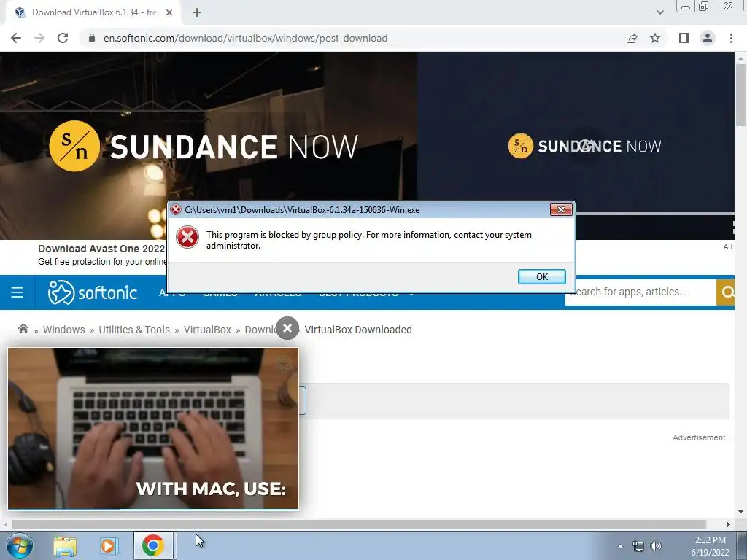Screen dimensions: 747x560
Task: Click the Softonic search box
Action: 640,292
